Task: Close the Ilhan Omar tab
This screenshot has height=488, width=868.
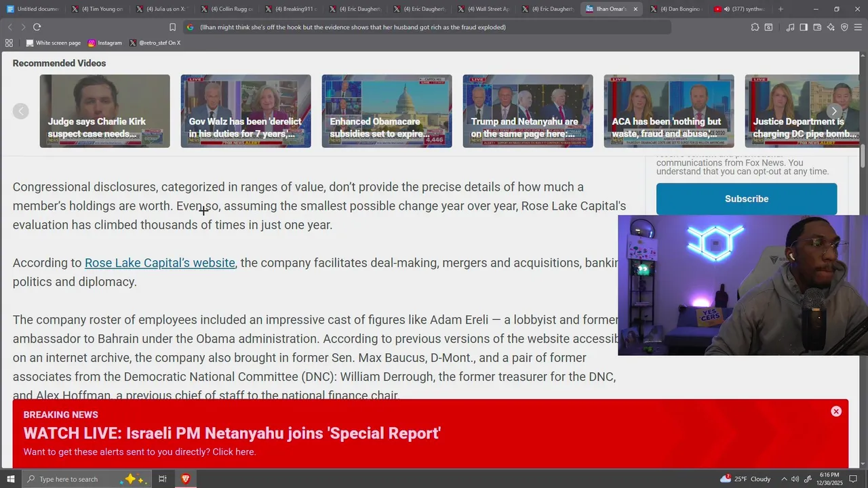Action: click(635, 9)
